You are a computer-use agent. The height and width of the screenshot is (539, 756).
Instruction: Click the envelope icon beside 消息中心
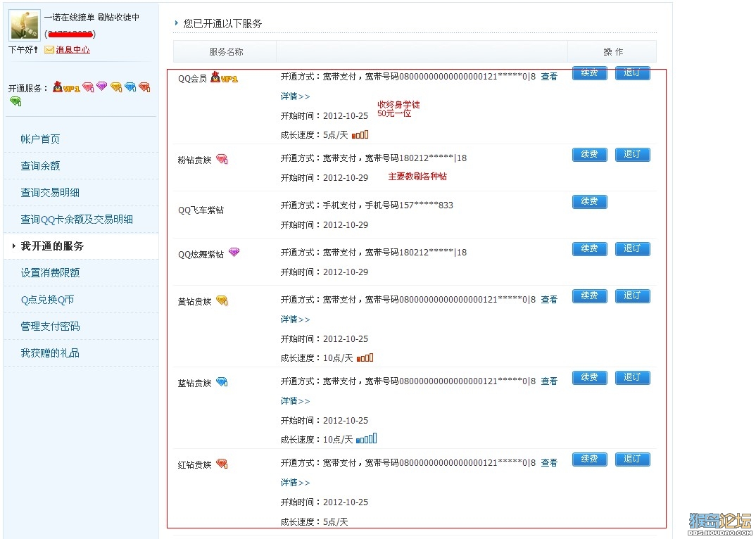pos(49,50)
